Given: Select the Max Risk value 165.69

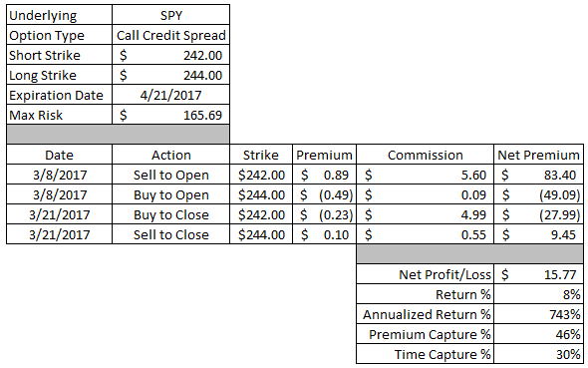Looking at the screenshot, I should click(171, 115).
